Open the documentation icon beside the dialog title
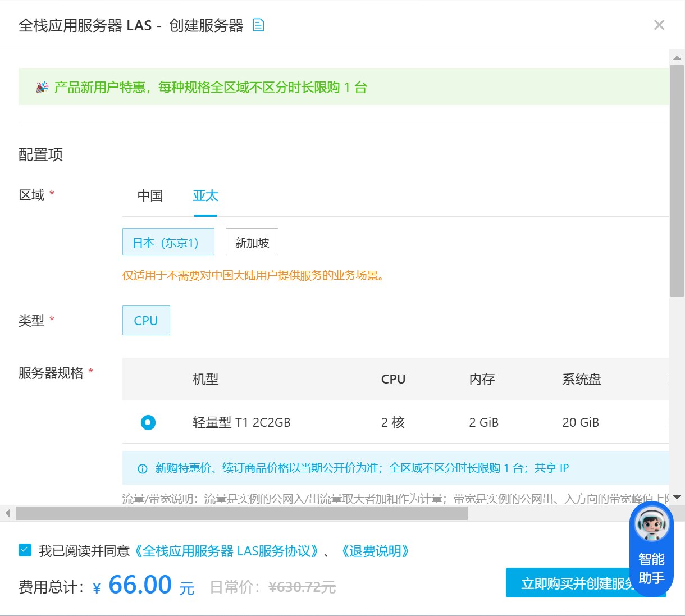 (258, 25)
